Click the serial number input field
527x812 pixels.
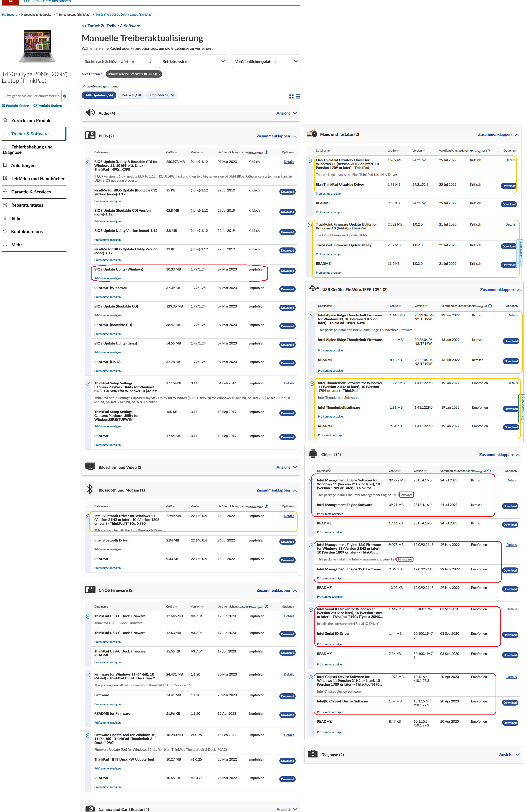pos(32,96)
